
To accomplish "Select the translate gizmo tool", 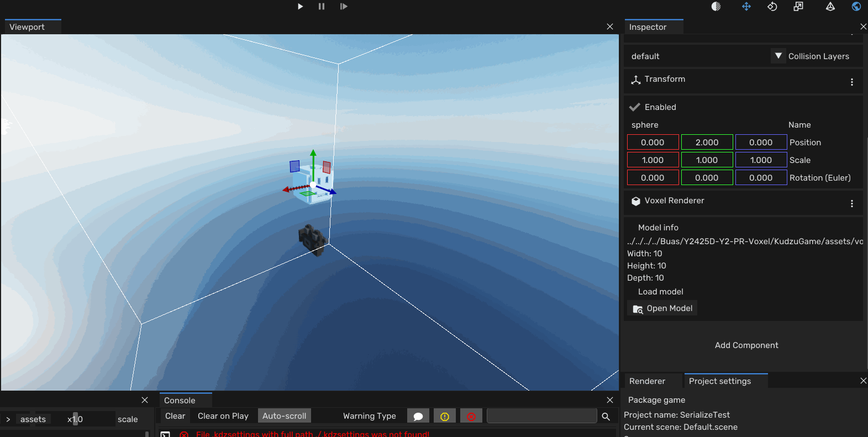I will [746, 7].
